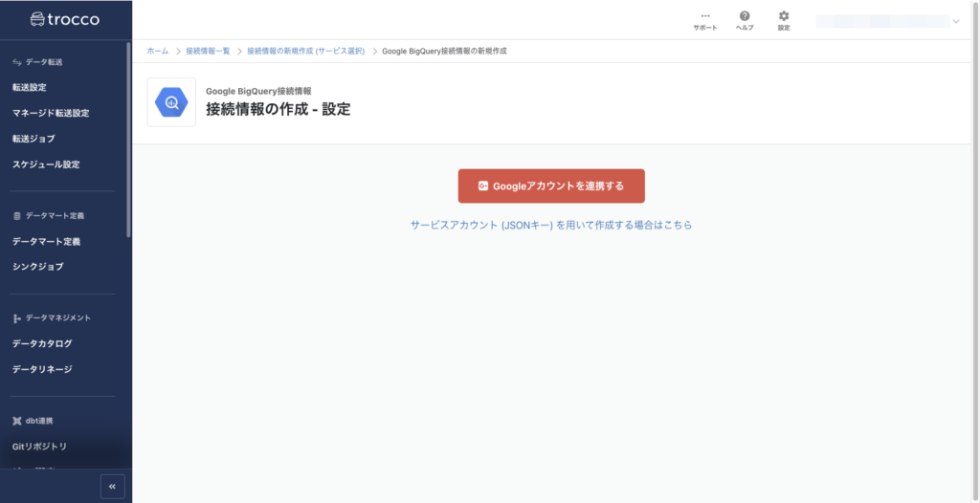The image size is (980, 503).
Task: Click the trocco logo in sidebar
Action: pos(65,19)
